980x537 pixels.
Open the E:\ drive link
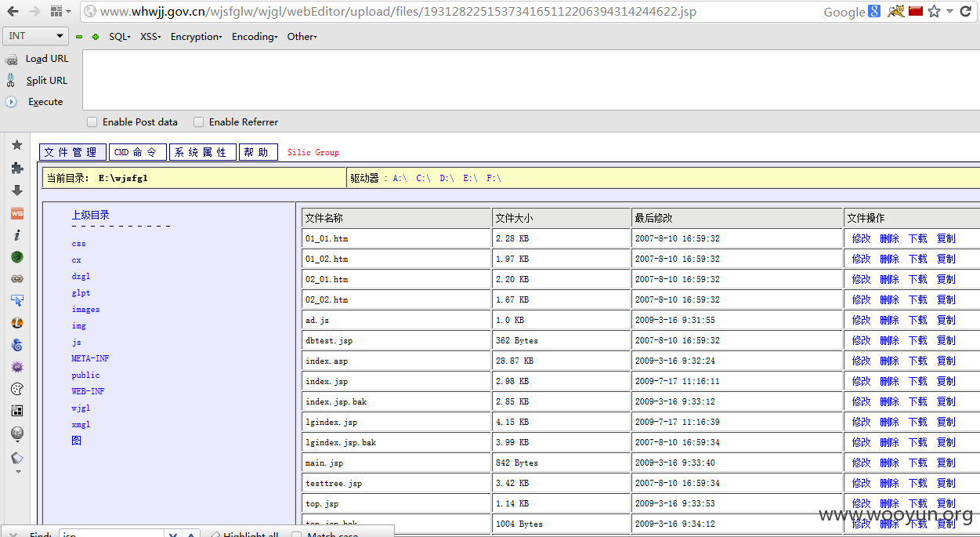[x=470, y=178]
